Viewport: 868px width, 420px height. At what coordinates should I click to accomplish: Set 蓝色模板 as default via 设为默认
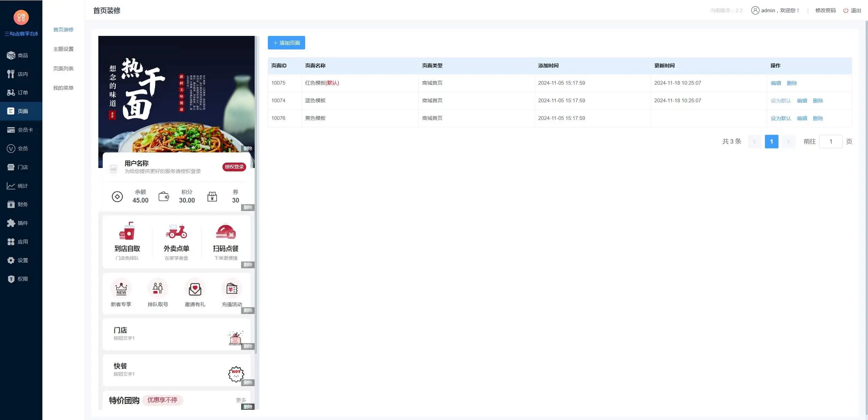[781, 101]
